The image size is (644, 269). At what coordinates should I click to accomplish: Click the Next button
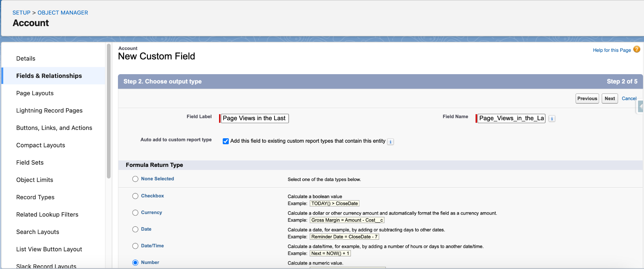[610, 98]
